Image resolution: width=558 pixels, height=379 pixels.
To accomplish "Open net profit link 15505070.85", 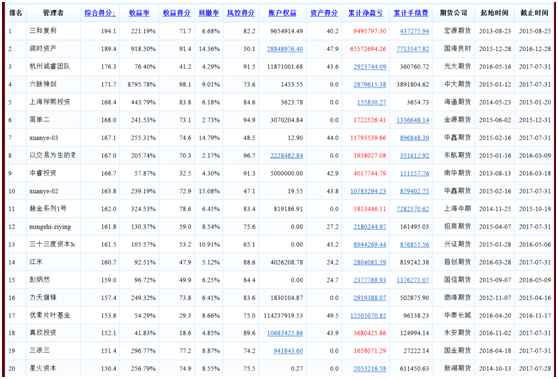I will click(x=368, y=315).
